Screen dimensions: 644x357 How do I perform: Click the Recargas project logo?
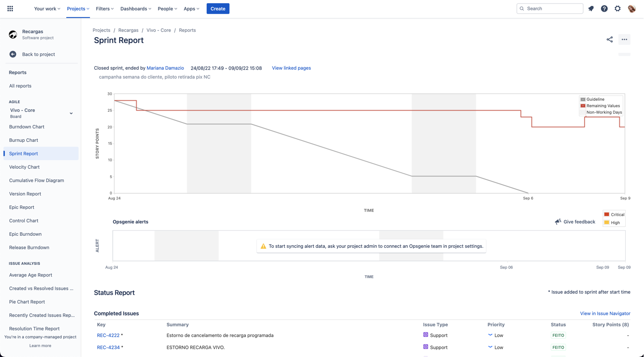(13, 34)
